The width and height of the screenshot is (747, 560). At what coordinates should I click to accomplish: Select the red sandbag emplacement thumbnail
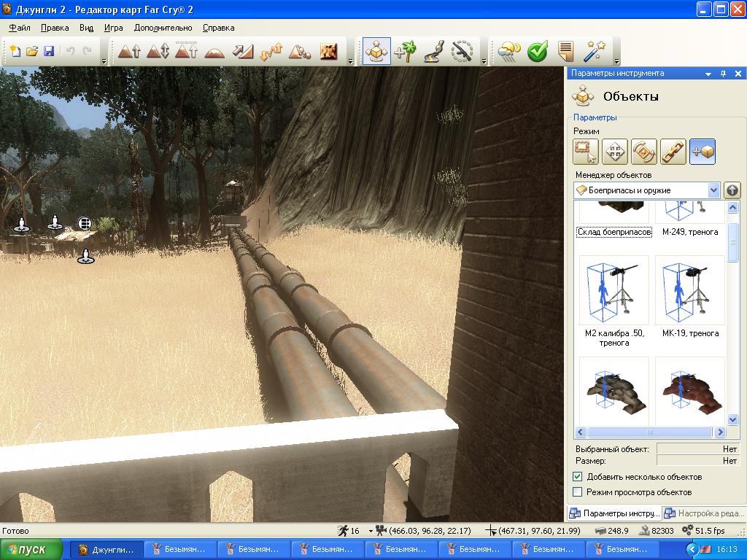point(690,392)
